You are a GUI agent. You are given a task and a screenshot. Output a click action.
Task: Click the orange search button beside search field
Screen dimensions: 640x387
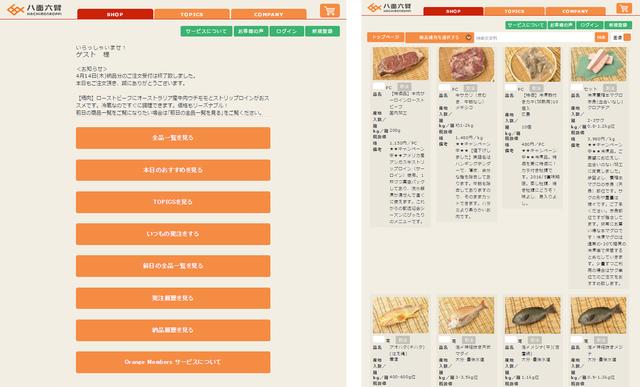point(601,37)
